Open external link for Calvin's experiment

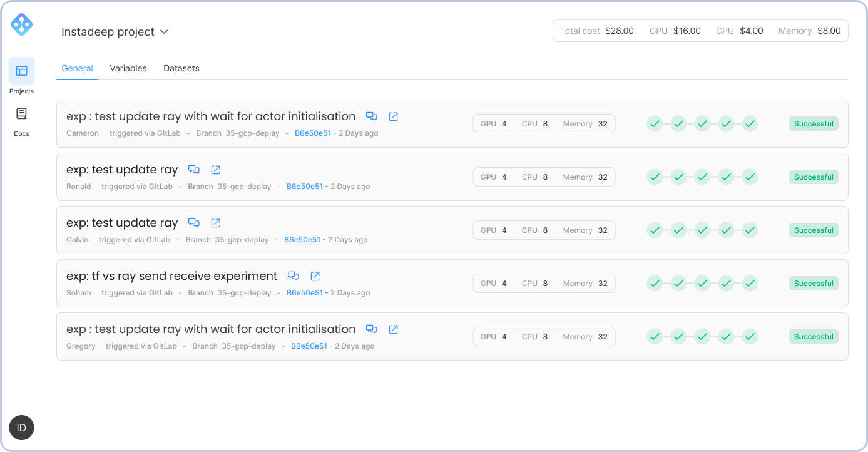point(216,223)
